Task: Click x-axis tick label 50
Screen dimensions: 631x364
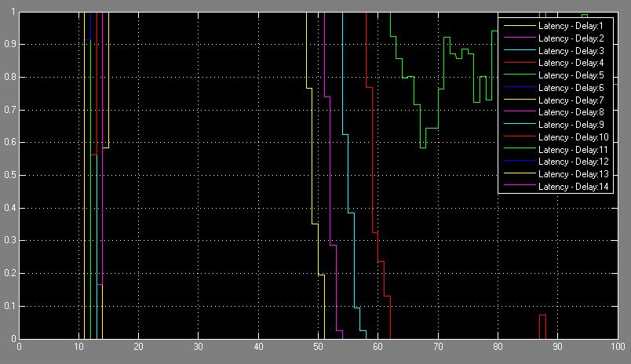Action: pyautogui.click(x=318, y=347)
